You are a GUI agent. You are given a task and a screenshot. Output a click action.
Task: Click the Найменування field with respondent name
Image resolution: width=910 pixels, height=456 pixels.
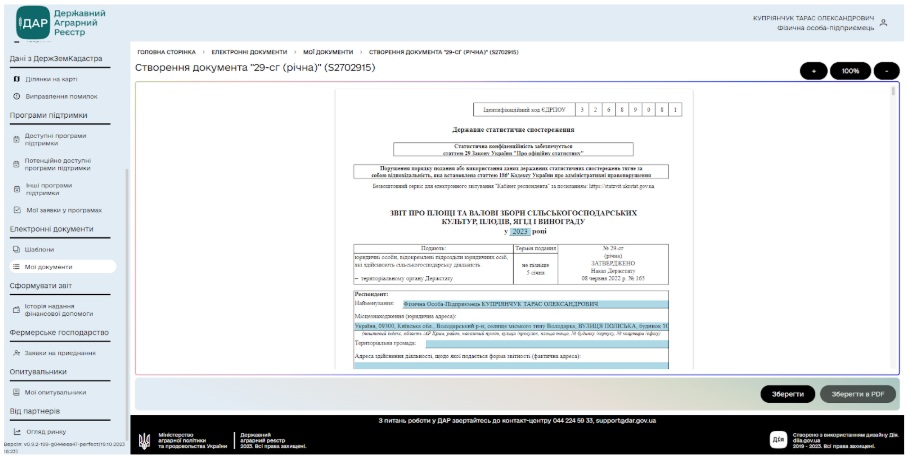[535, 304]
